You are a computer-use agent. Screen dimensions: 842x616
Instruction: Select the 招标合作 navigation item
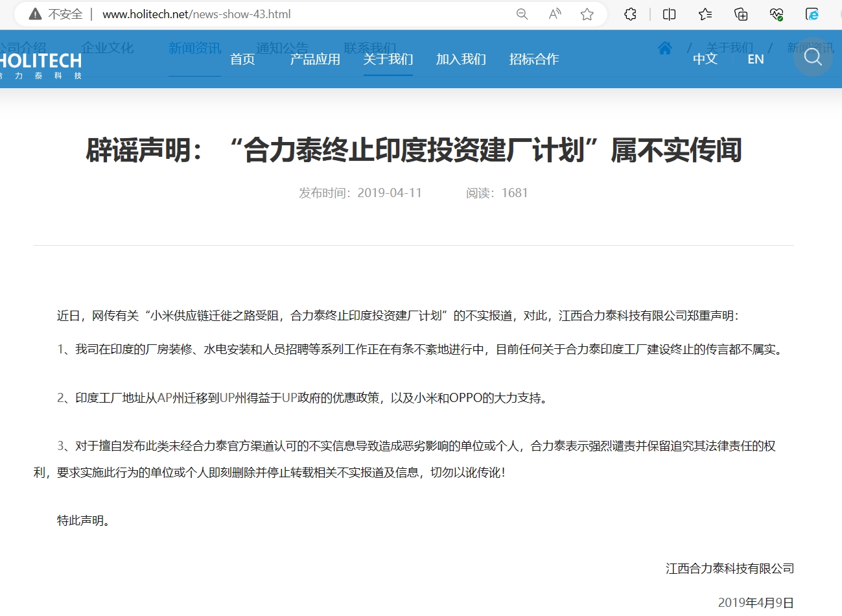[533, 59]
